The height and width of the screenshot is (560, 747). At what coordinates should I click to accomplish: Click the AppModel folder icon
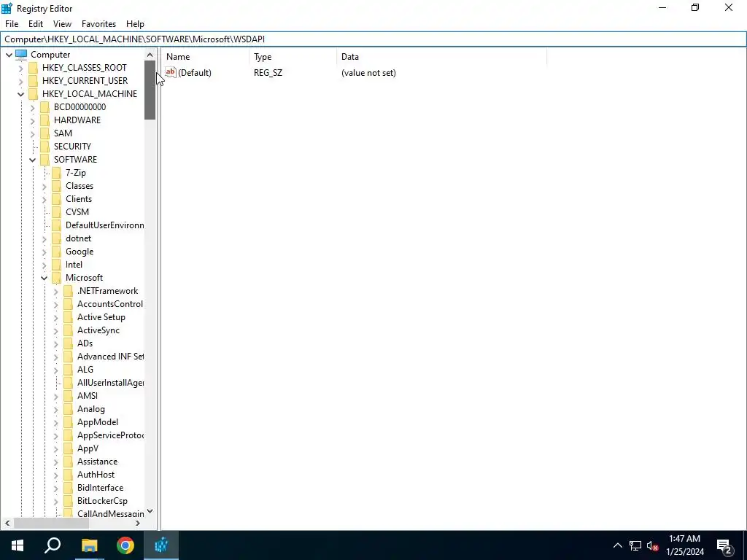point(68,422)
